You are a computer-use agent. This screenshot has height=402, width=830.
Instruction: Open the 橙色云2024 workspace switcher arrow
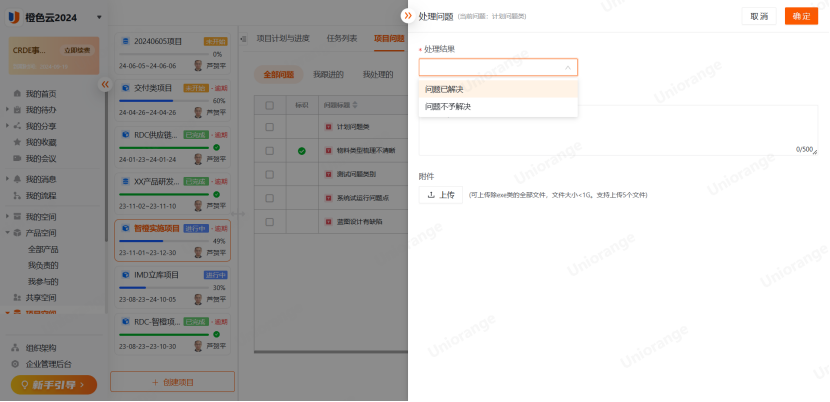(x=99, y=17)
